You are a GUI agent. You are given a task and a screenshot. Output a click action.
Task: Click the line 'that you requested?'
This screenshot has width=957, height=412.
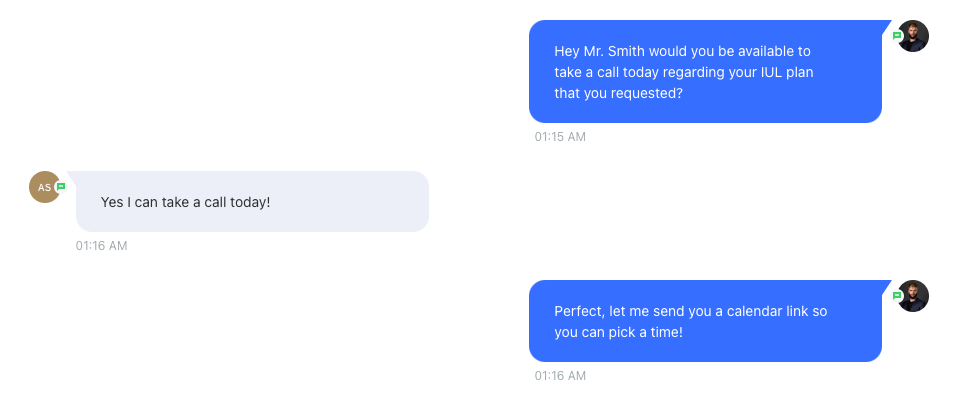[618, 94]
